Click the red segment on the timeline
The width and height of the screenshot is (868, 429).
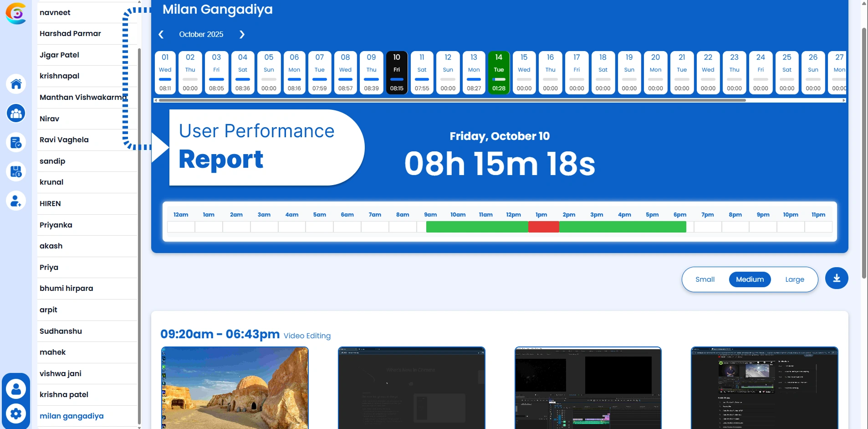543,227
